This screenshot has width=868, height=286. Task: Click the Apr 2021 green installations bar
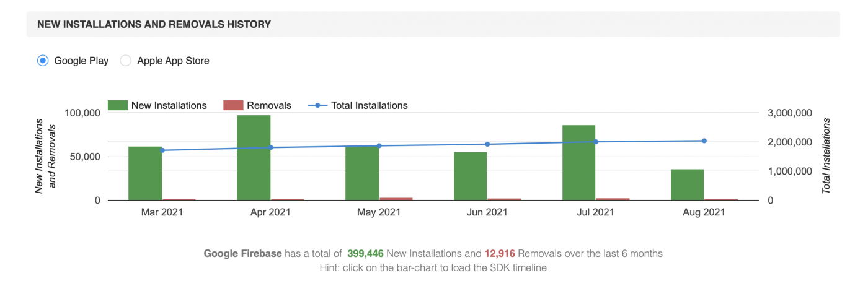pyautogui.click(x=254, y=158)
